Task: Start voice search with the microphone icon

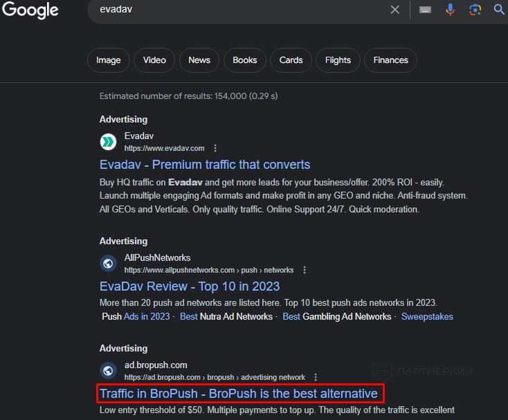Action: pos(450,10)
